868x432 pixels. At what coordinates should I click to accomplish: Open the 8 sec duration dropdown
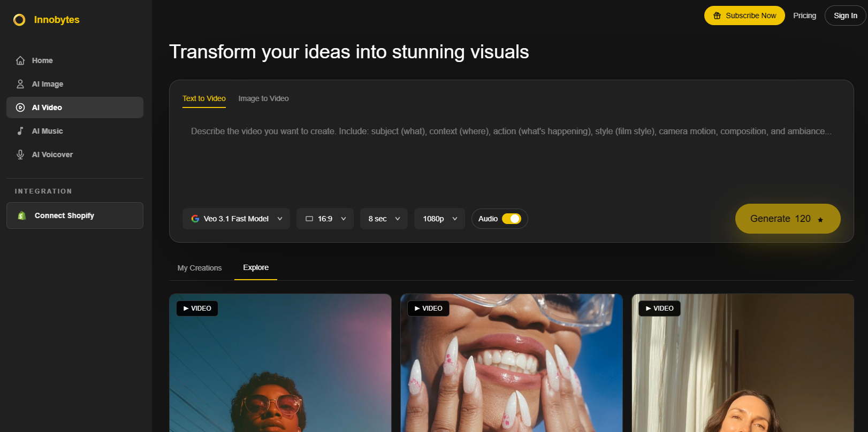[x=384, y=219]
